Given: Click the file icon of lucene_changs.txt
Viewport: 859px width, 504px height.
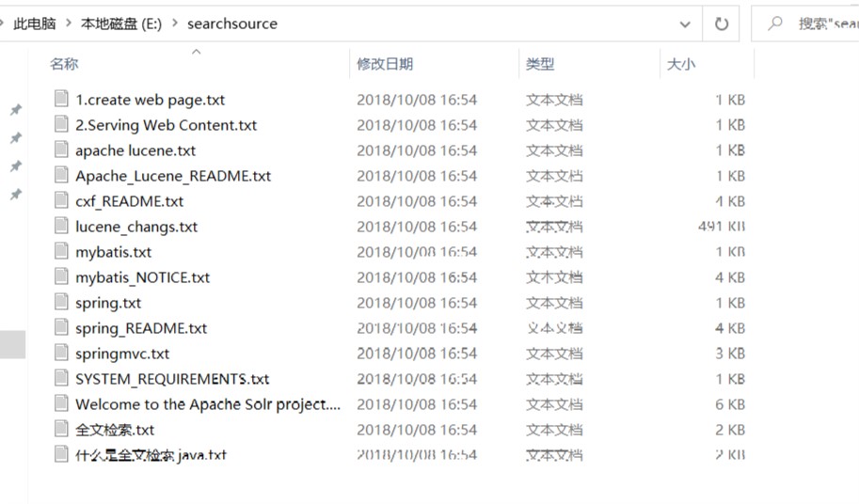Looking at the screenshot, I should coord(61,226).
